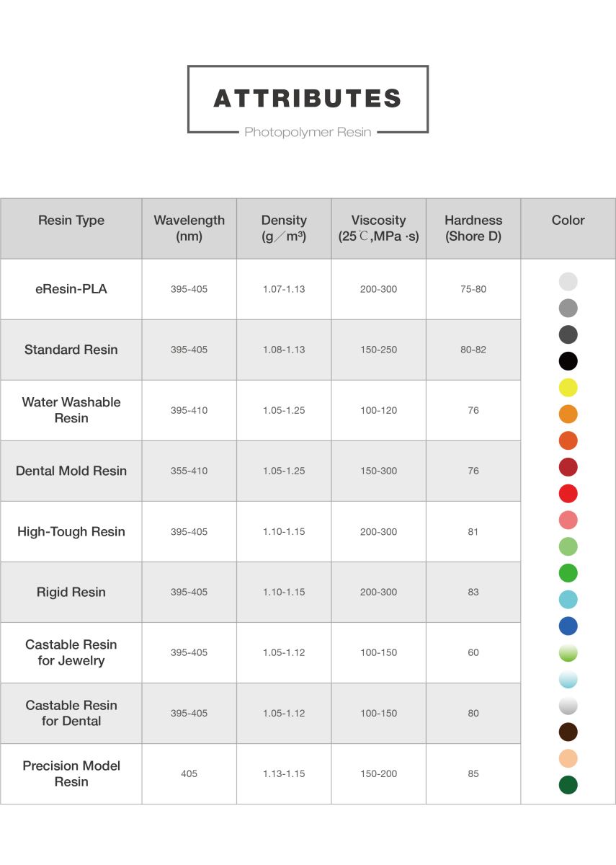Click the Dental Mold Resin label

pyautogui.click(x=71, y=471)
